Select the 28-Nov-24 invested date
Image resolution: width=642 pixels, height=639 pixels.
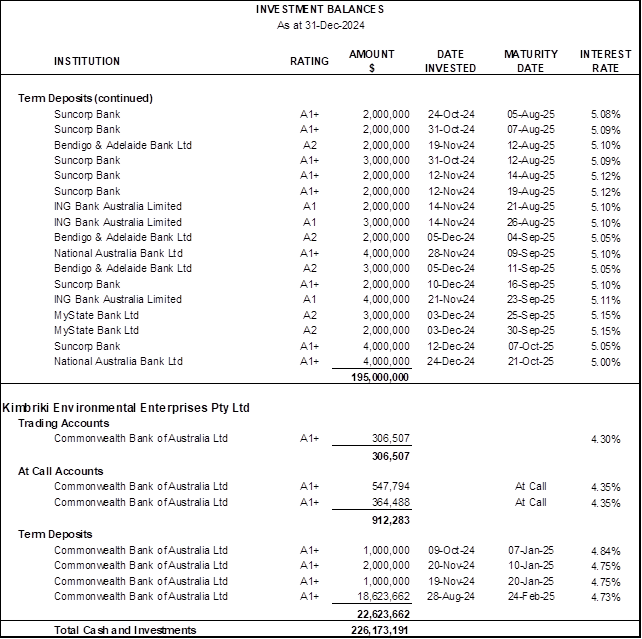tap(451, 253)
